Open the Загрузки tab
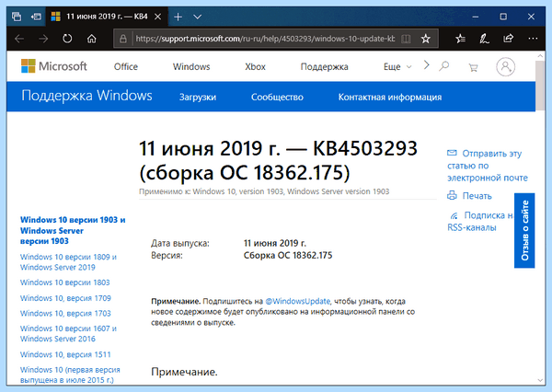552x392 pixels. tap(198, 98)
